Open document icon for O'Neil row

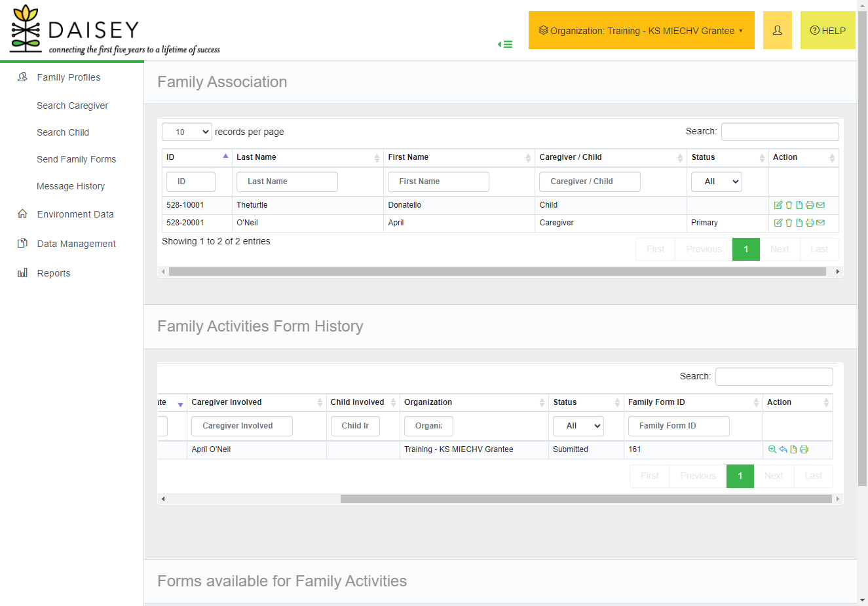click(799, 223)
